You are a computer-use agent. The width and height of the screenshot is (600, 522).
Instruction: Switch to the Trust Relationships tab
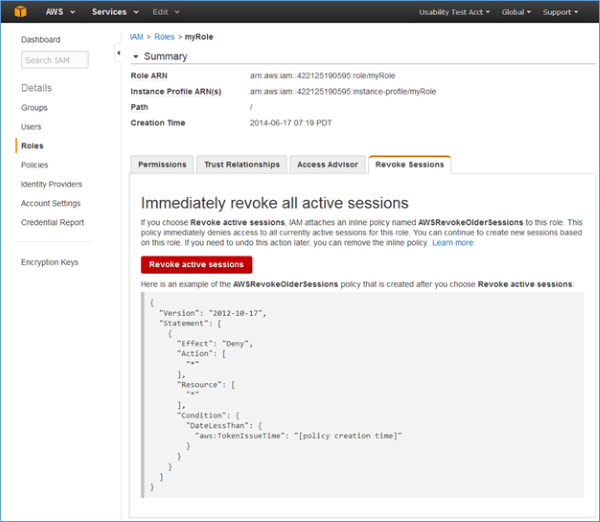pyautogui.click(x=242, y=165)
